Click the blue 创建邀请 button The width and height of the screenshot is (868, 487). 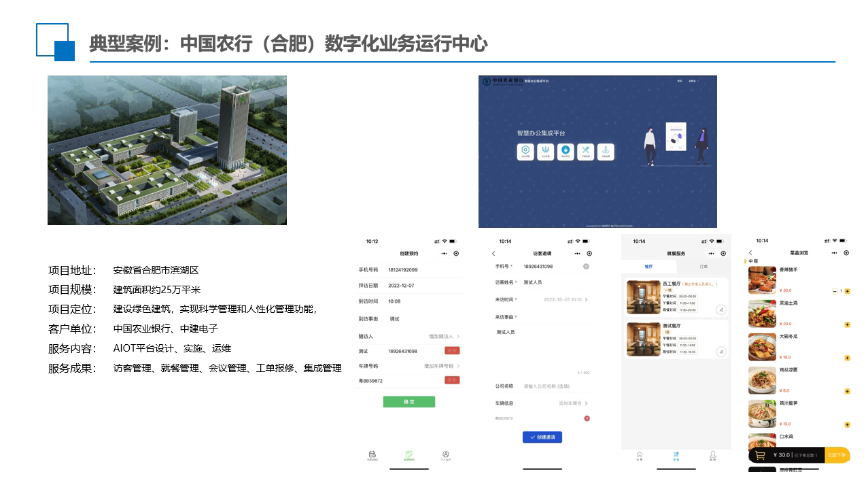point(542,437)
